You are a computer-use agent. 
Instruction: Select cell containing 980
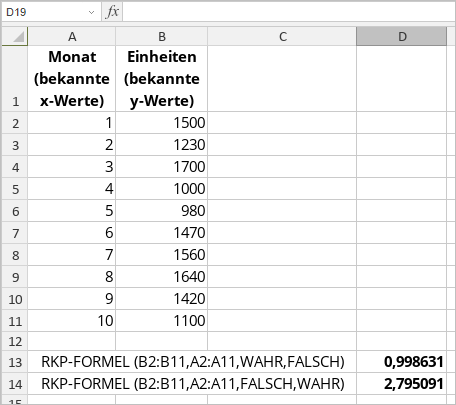tap(162, 211)
